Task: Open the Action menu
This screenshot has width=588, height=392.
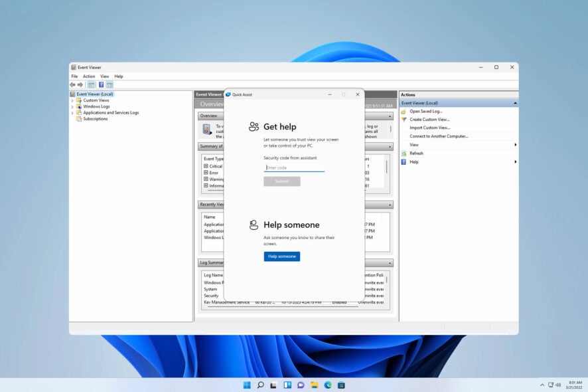Action: (89, 76)
